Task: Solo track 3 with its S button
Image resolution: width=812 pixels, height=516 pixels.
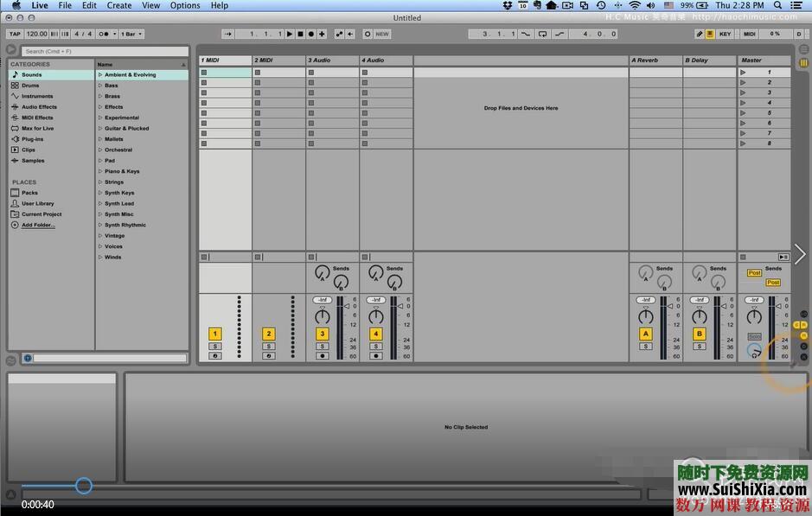Action: pyautogui.click(x=323, y=344)
